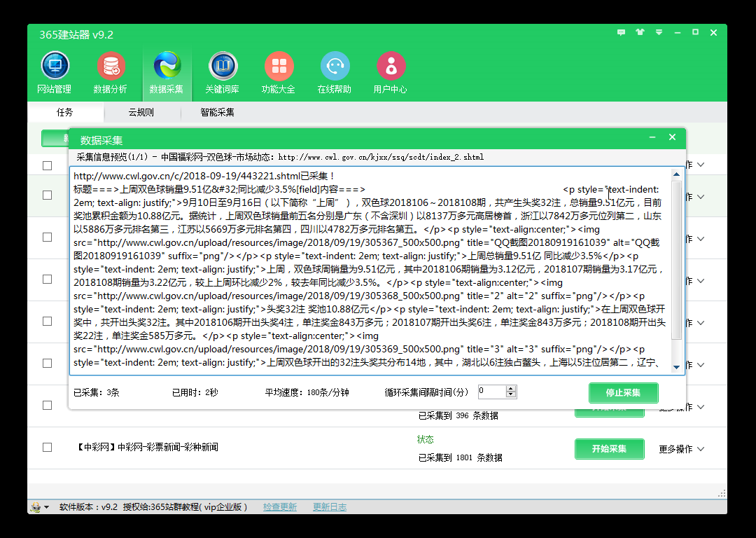Open the 功能大全 features icon
The image size is (756, 538).
coord(279,72)
